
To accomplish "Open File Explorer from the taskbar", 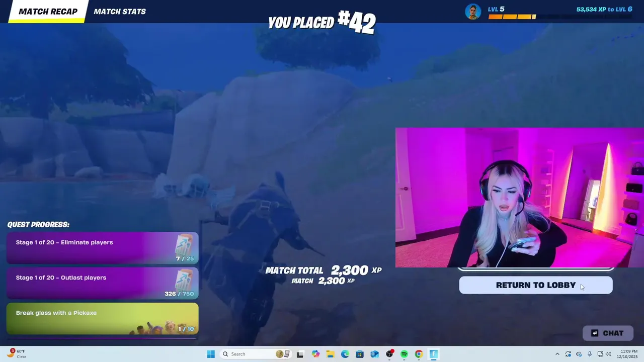I will click(330, 354).
